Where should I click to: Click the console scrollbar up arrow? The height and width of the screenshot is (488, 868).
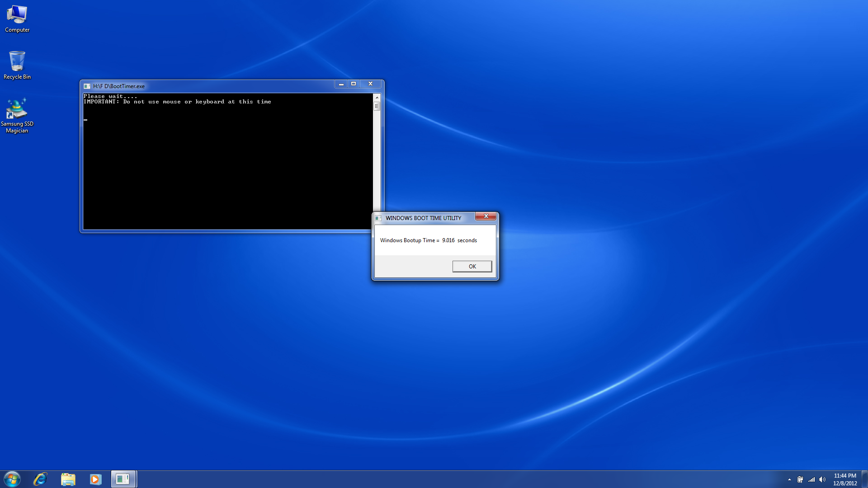(x=377, y=98)
